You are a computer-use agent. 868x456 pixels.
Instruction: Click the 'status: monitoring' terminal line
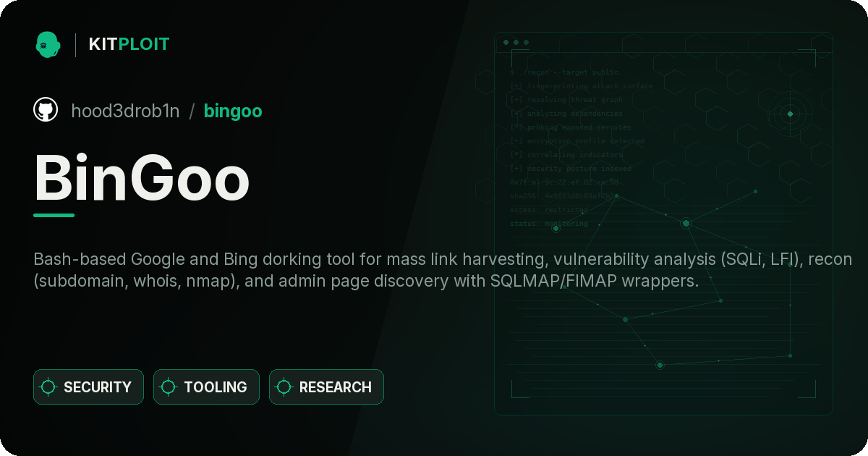549,224
